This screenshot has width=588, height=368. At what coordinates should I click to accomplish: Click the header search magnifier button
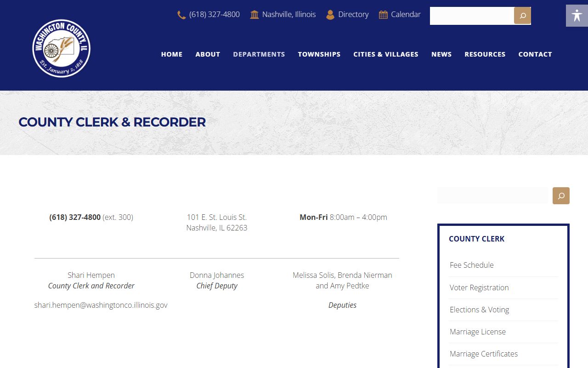522,16
